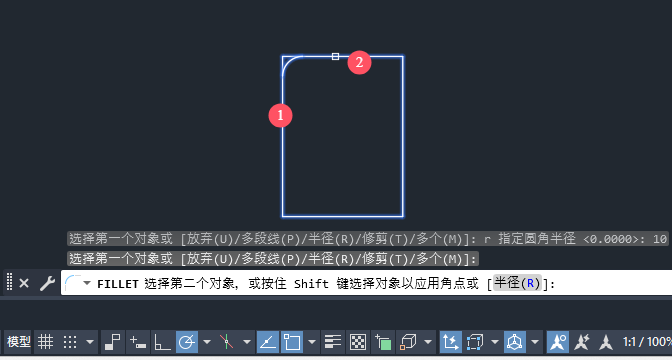The width and height of the screenshot is (672, 360).
Task: Toggle snap mode dotted grid icon
Action: (x=70, y=342)
